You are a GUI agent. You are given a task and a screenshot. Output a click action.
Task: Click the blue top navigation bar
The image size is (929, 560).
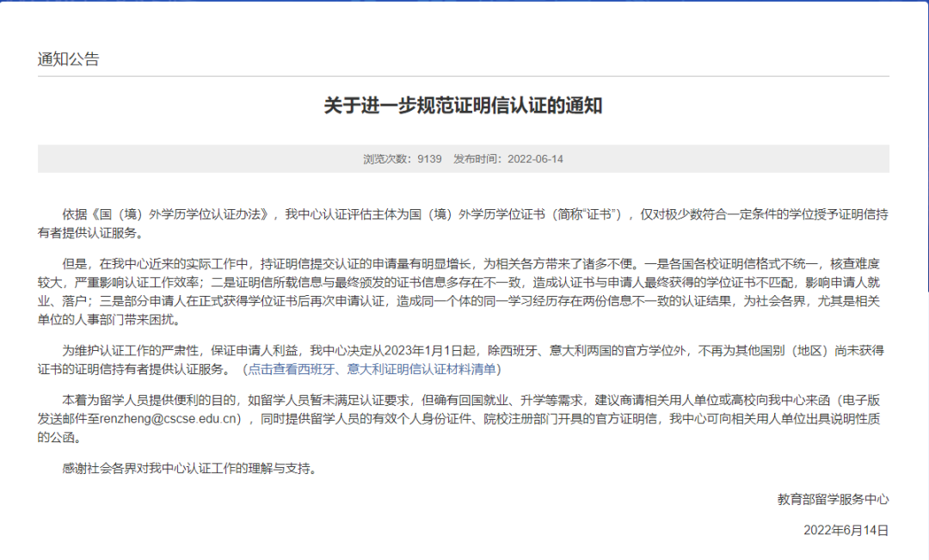[x=464, y=7]
